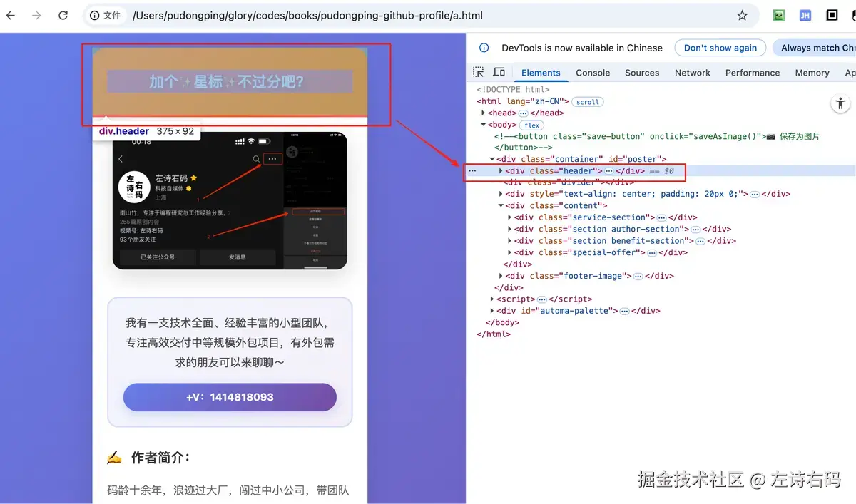Expand the automa-palette div
This screenshot has width=856, height=504.
point(492,311)
